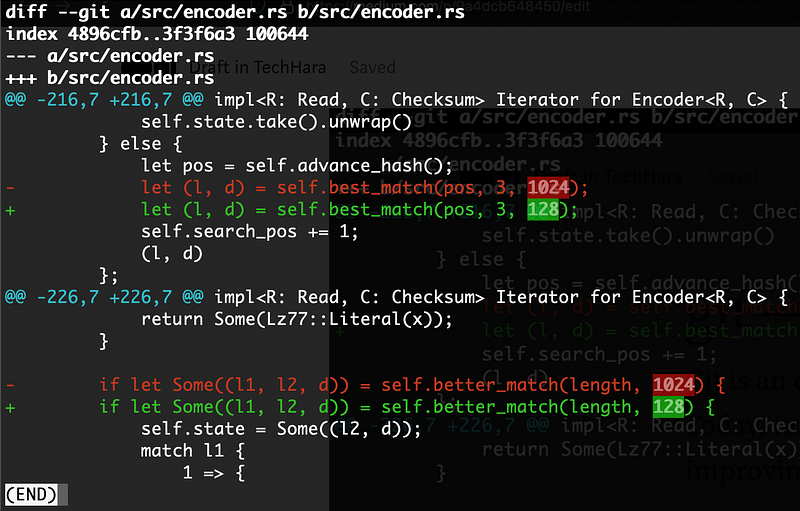Click the let pos = self.advance_hash(); line
Screen dimensions: 800x511
coord(297,166)
